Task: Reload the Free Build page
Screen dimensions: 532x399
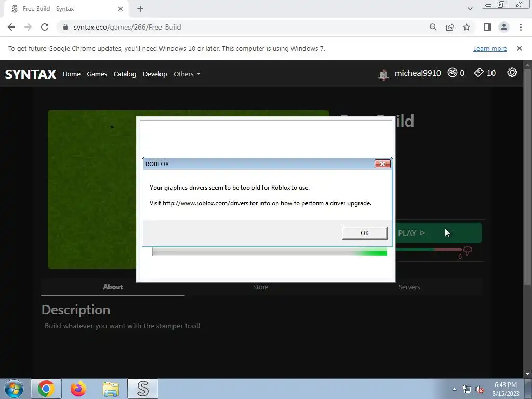Action: (x=45, y=27)
